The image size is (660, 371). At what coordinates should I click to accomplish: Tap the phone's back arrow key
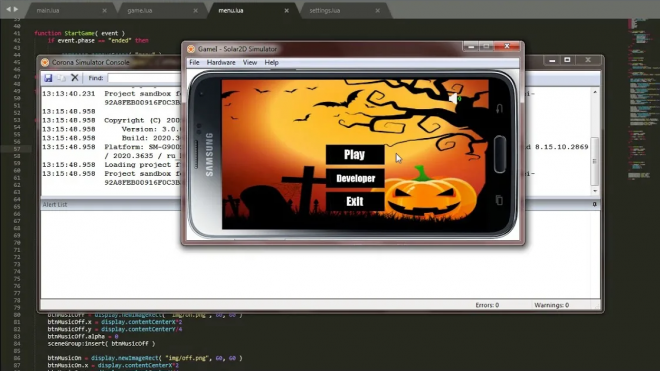pos(499,109)
